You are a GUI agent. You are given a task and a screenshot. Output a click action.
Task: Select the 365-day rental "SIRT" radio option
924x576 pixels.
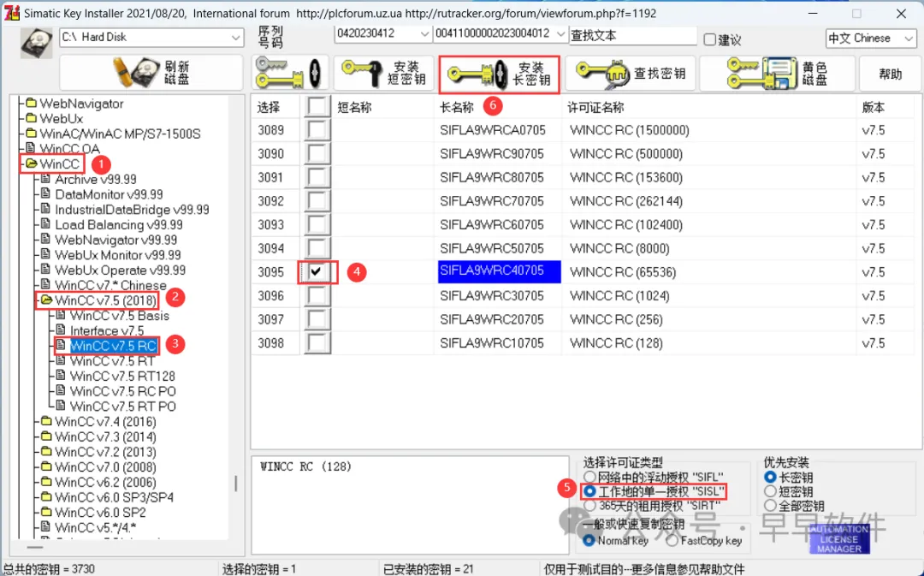tap(589, 505)
